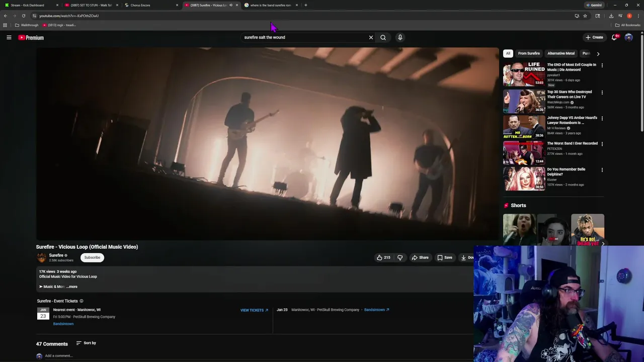Switch to Chorus Encore tab
The height and width of the screenshot is (362, 644).
coord(151,5)
